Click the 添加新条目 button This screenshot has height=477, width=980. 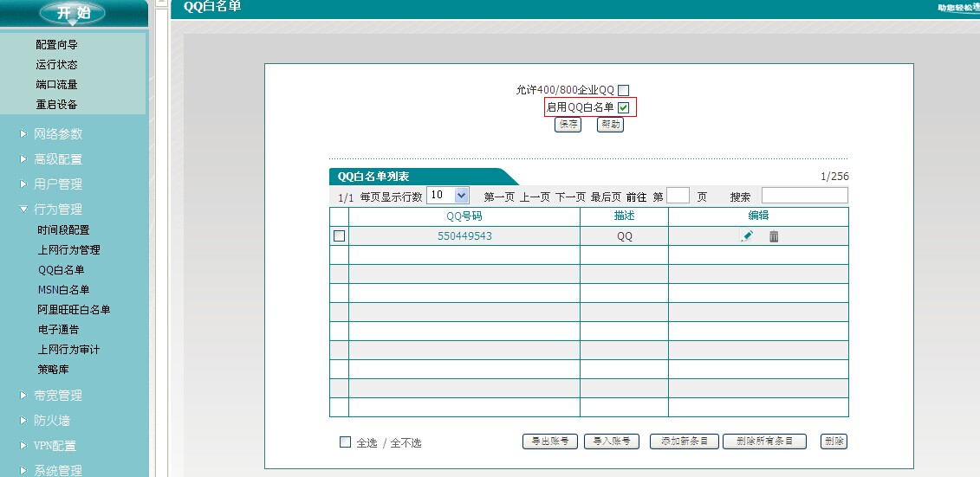pyautogui.click(x=685, y=442)
